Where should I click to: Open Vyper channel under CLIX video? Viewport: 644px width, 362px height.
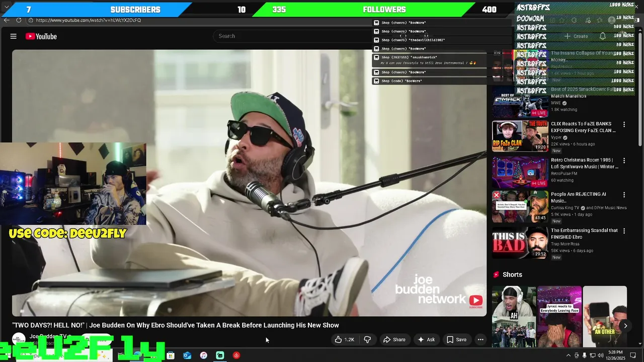coord(556,137)
